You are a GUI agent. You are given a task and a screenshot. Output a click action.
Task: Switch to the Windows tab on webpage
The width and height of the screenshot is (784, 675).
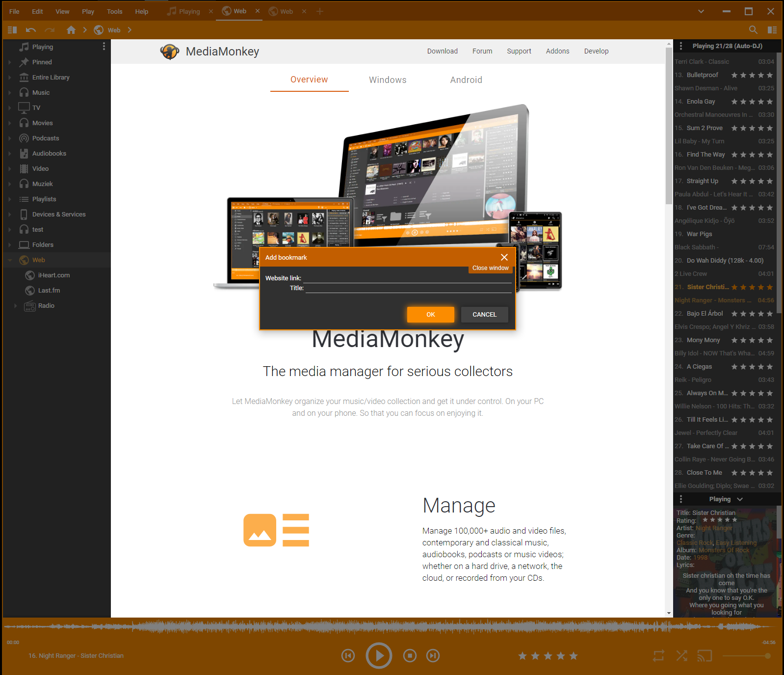(388, 80)
